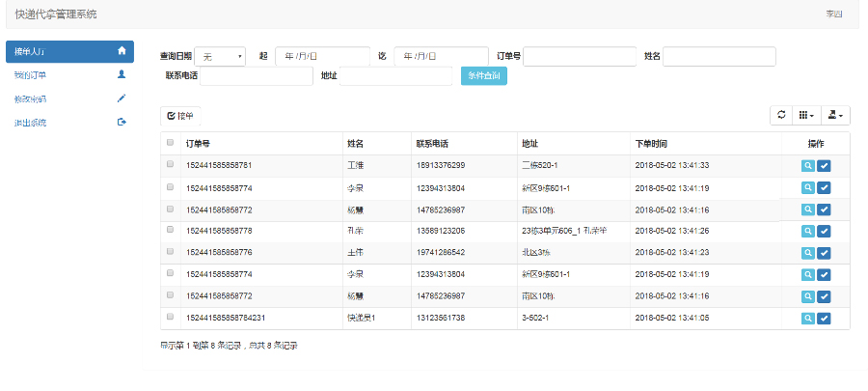This screenshot has height=391, width=868.
Task: Open the export data dropdown
Action: click(835, 115)
